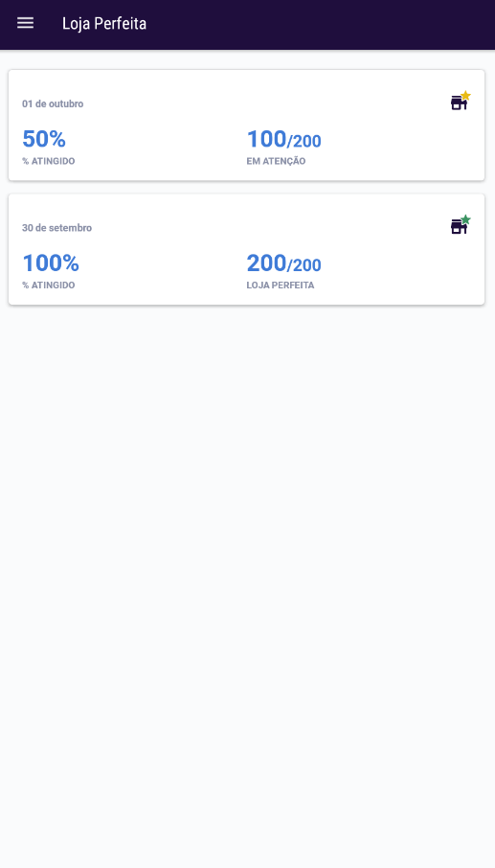Viewport: 495px width, 868px height.
Task: Click the 100/200 score
Action: pyautogui.click(x=283, y=140)
